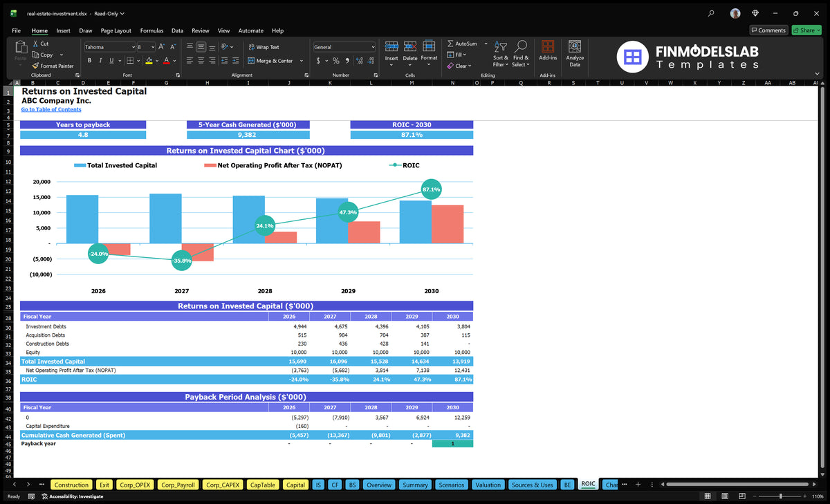Click the Copy icon
Screen dimensions: 830x504
(x=35, y=55)
